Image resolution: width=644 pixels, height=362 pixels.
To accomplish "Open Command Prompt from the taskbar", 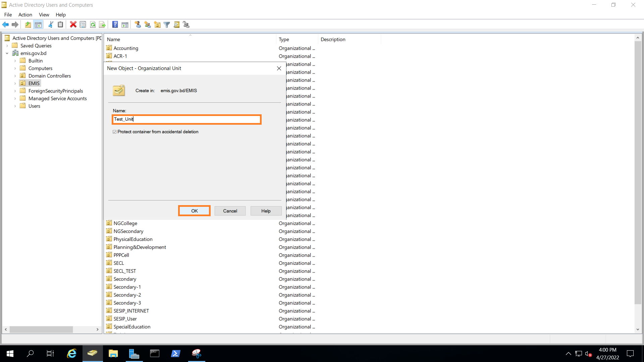I will [x=155, y=353].
